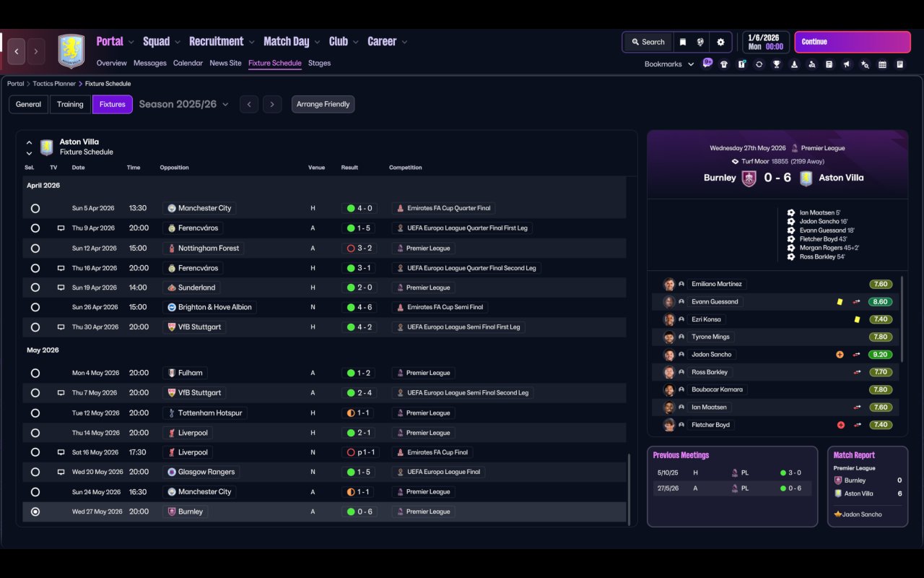Click the last page icon in the bookmarks bar
Screen dimensions: 924x578
click(x=900, y=64)
